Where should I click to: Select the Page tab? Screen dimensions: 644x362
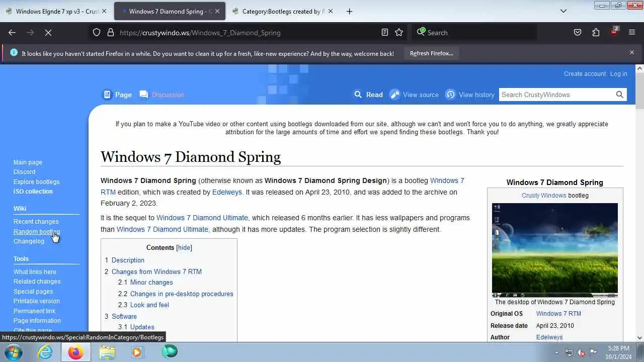117,95
